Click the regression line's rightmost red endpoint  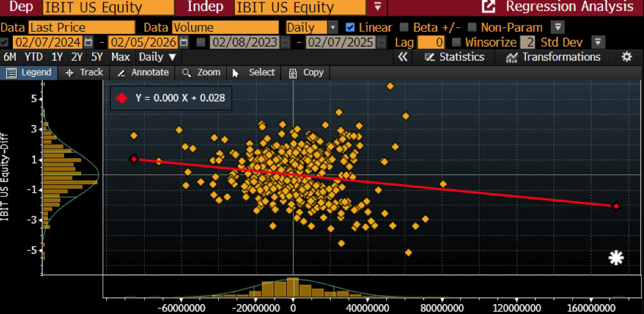click(x=615, y=206)
